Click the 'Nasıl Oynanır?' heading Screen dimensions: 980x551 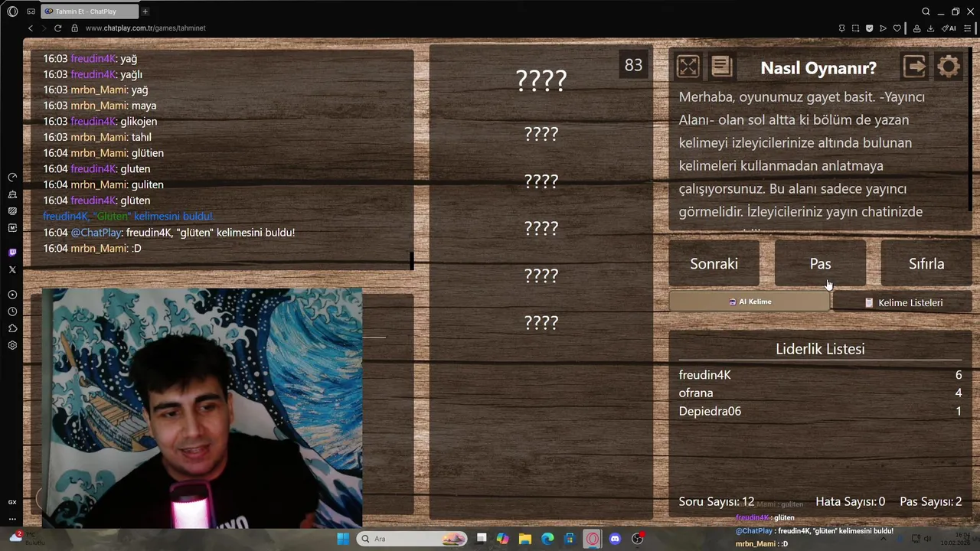coord(818,67)
